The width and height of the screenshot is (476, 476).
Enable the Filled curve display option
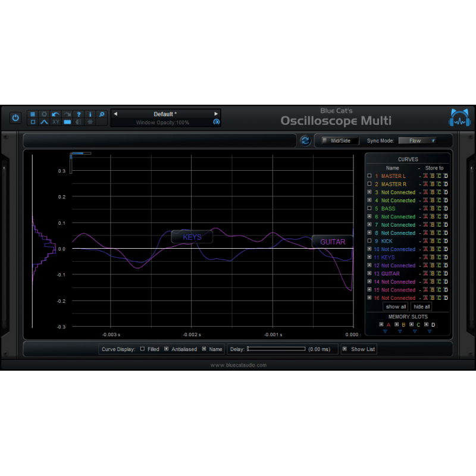click(x=141, y=349)
